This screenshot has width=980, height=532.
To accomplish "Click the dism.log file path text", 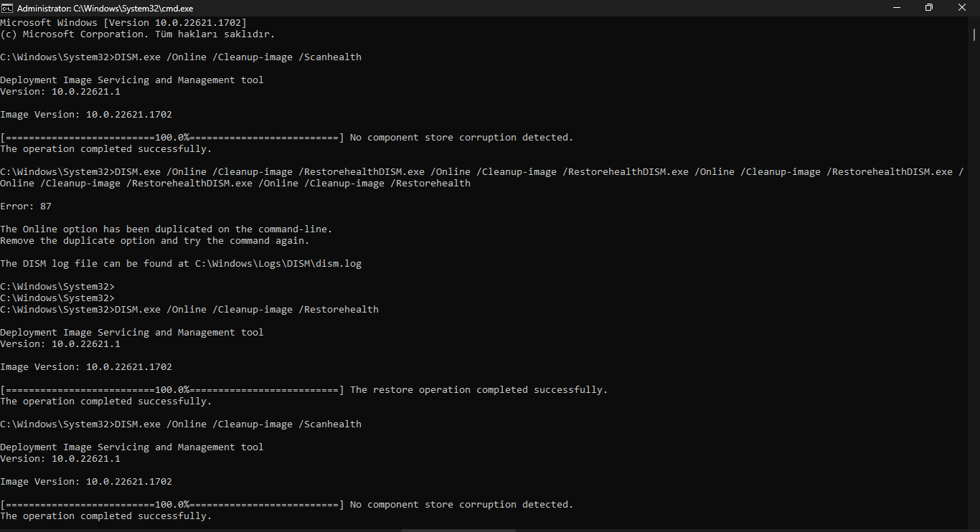I will (278, 264).
